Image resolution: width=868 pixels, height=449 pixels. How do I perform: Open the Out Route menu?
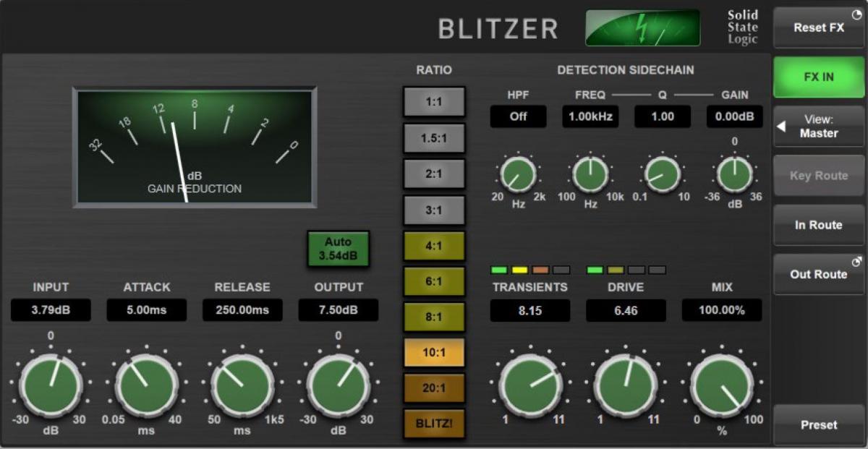pyautogui.click(x=818, y=274)
